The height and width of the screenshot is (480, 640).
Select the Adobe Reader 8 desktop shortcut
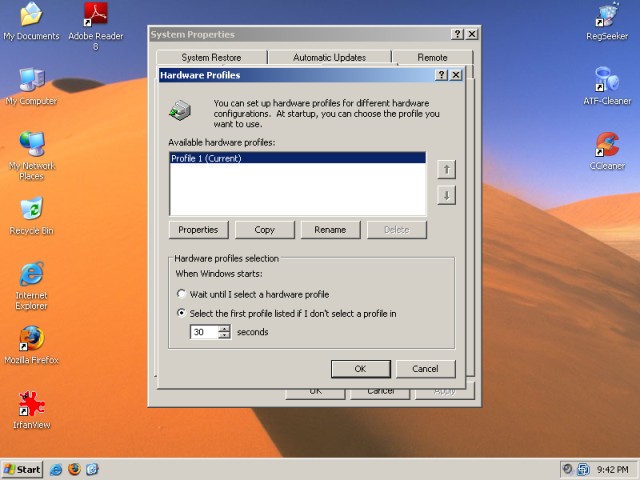[96, 26]
